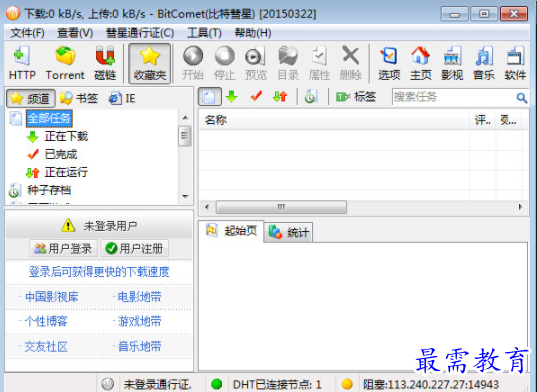Screen dimensions: 537x392
Task: Click the left arrow of the horizontal scrollbar
Action: (x=207, y=207)
